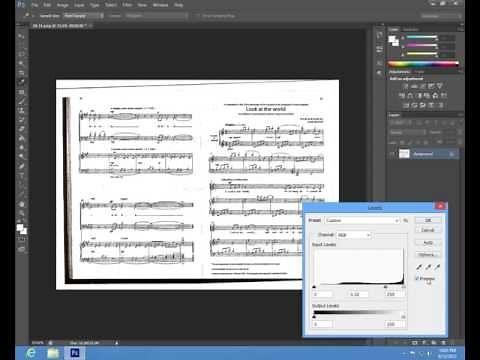480x360 pixels.
Task: Open the Sample Size dropdown
Action: pyautogui.click(x=83, y=16)
